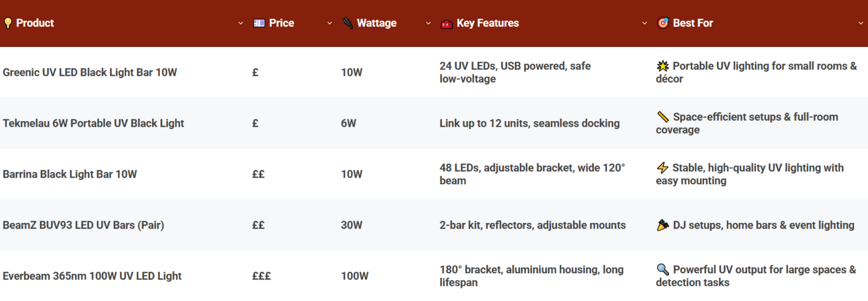Click the sparkle icon in Greenic row
Viewport: 868px width, 301px height.
coord(663,66)
